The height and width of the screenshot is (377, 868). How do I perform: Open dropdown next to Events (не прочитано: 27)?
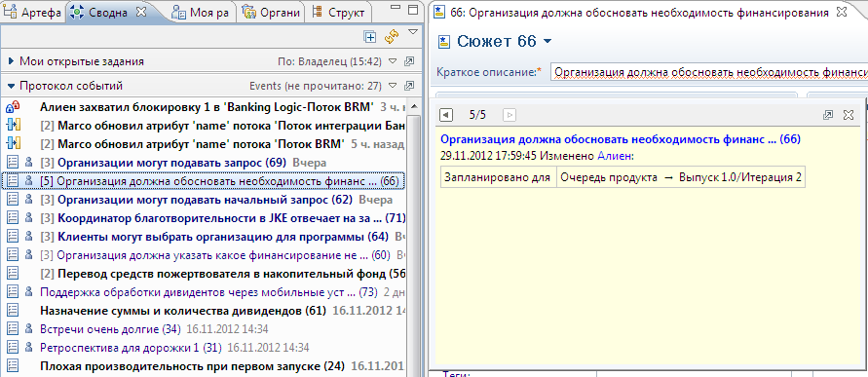pos(393,86)
